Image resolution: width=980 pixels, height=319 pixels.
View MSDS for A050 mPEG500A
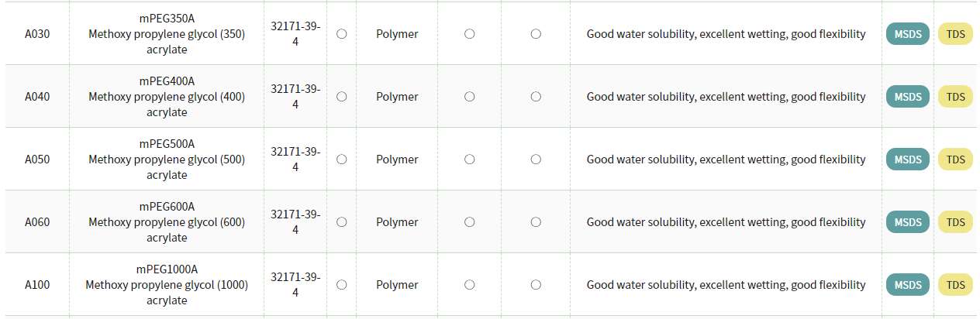[x=907, y=159]
